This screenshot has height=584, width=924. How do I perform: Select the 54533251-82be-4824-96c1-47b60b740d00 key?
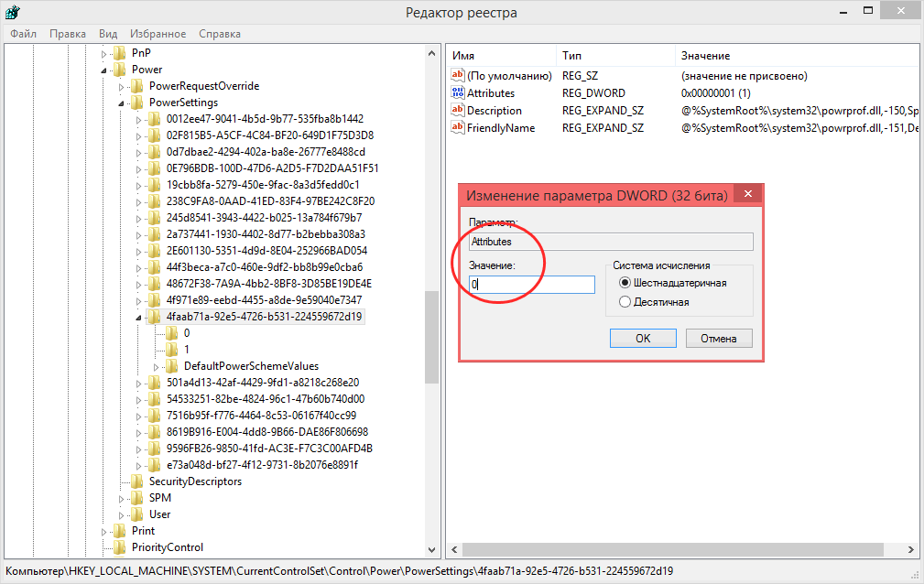266,399
